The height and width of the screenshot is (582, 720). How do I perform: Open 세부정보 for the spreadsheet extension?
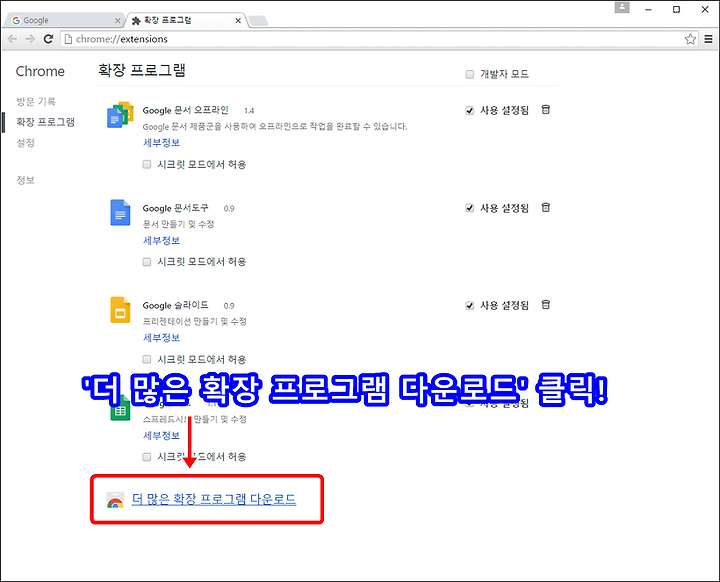161,435
